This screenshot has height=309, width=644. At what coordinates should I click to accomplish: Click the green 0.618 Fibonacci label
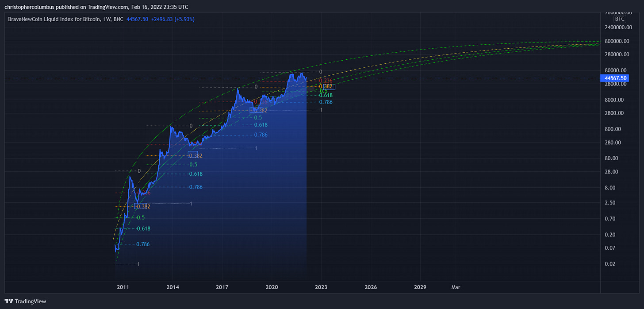pyautogui.click(x=326, y=95)
